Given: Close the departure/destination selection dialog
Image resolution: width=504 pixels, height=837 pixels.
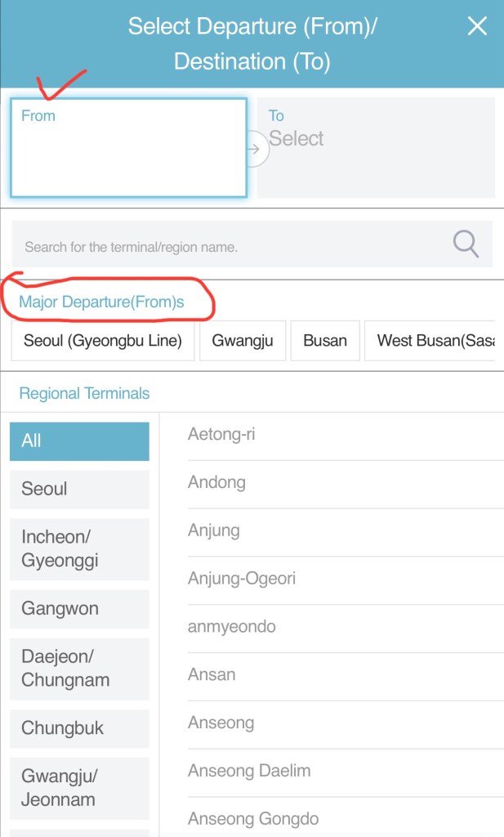Looking at the screenshot, I should (x=476, y=26).
